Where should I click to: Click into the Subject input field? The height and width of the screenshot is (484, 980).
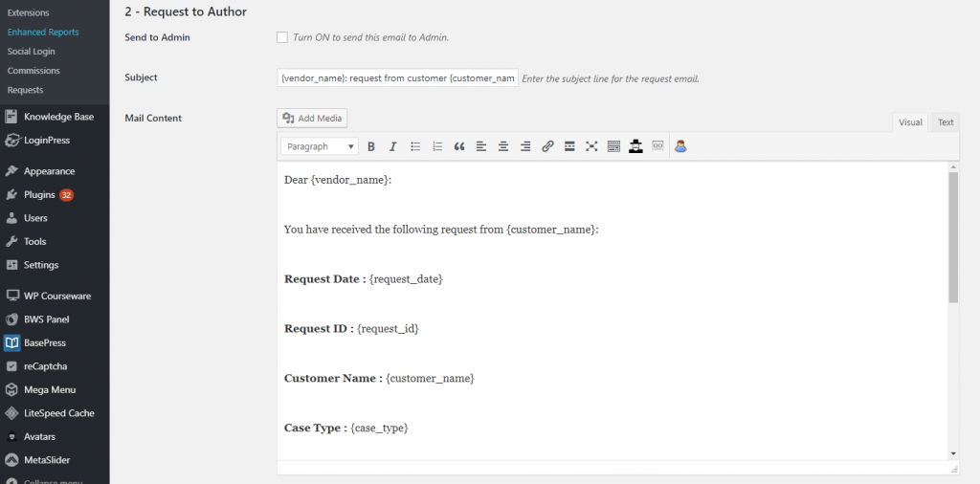[x=397, y=78]
